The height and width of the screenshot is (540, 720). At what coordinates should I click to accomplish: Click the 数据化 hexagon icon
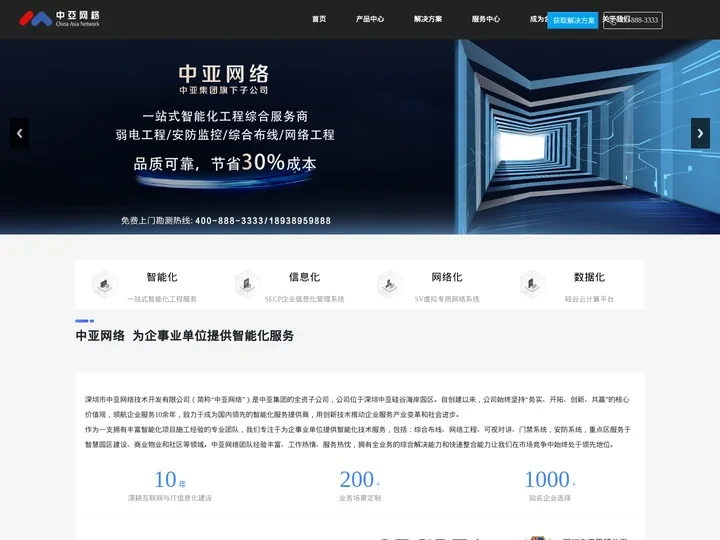point(532,284)
